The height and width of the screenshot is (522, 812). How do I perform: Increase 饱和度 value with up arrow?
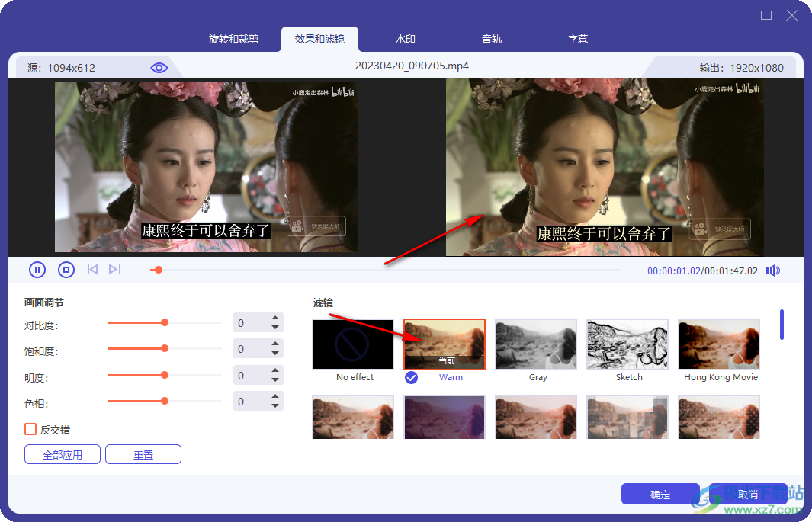(x=275, y=344)
